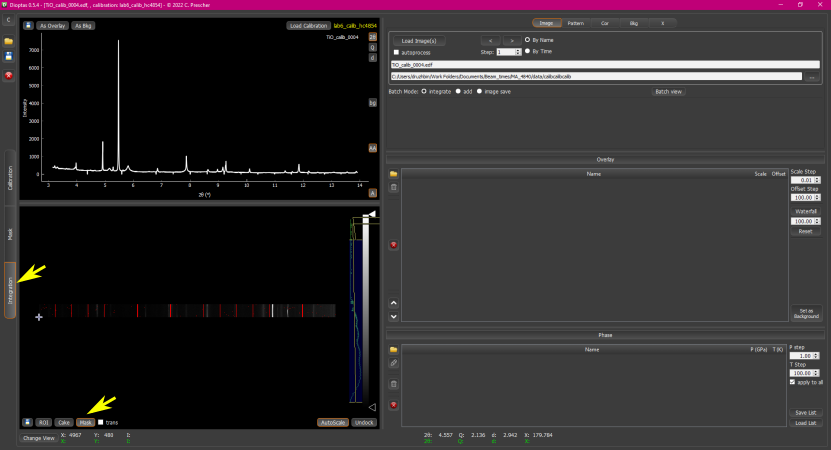Save pattern via disk icon above the plot
This screenshot has height=450, width=831.
[28, 25]
